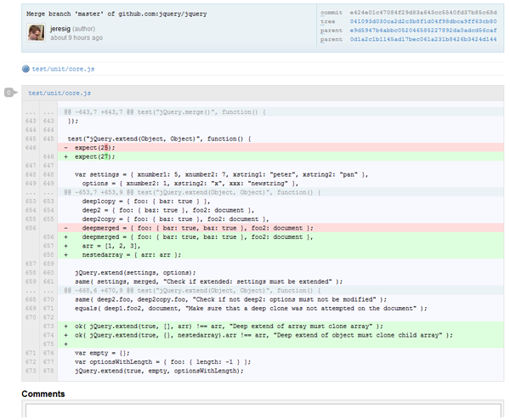Click the 'Comments' heading
Image resolution: width=510 pixels, height=420 pixels.
pyautogui.click(x=43, y=394)
